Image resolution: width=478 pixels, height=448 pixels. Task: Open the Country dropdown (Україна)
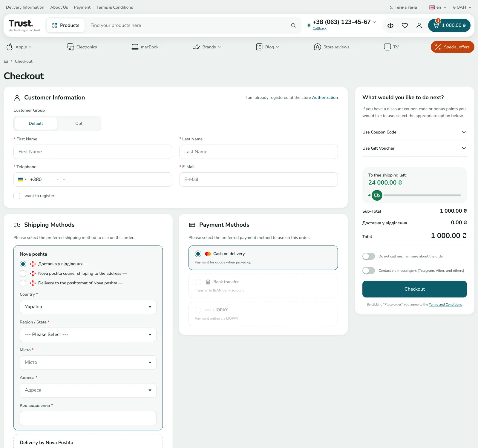[x=88, y=307]
